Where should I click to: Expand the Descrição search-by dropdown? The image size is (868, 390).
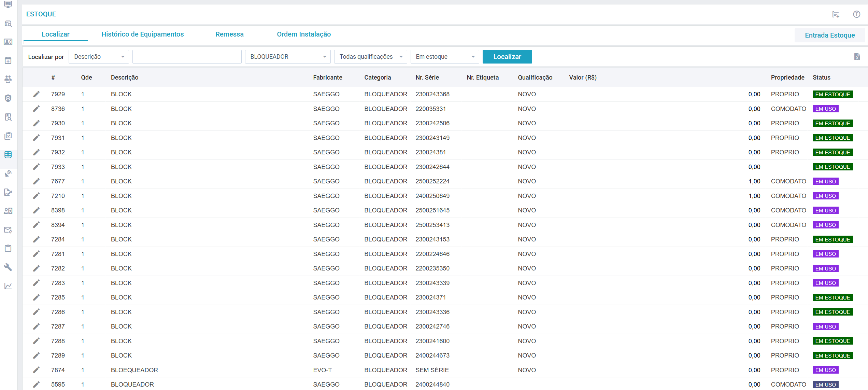point(99,57)
